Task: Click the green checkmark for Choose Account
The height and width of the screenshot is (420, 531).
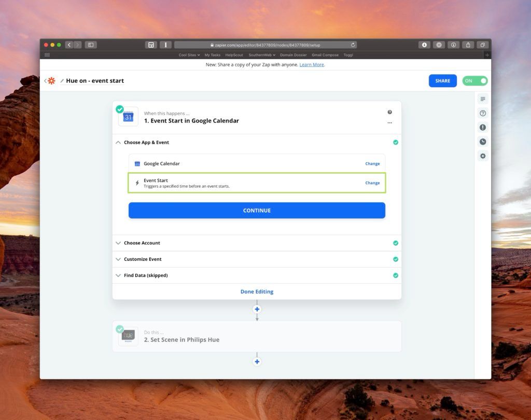Action: click(x=395, y=243)
